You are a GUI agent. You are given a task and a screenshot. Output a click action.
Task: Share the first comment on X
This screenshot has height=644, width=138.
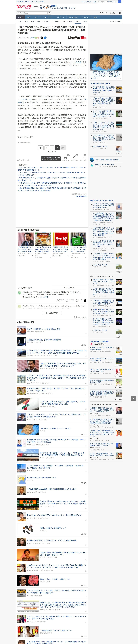[85, 301]
